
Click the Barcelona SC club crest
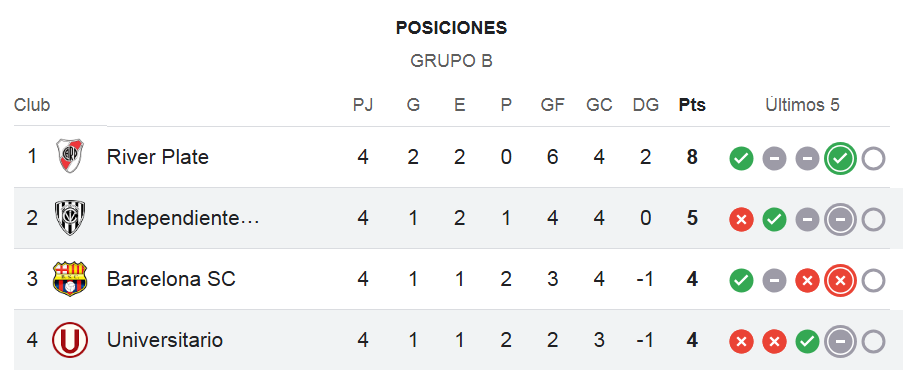coord(70,279)
